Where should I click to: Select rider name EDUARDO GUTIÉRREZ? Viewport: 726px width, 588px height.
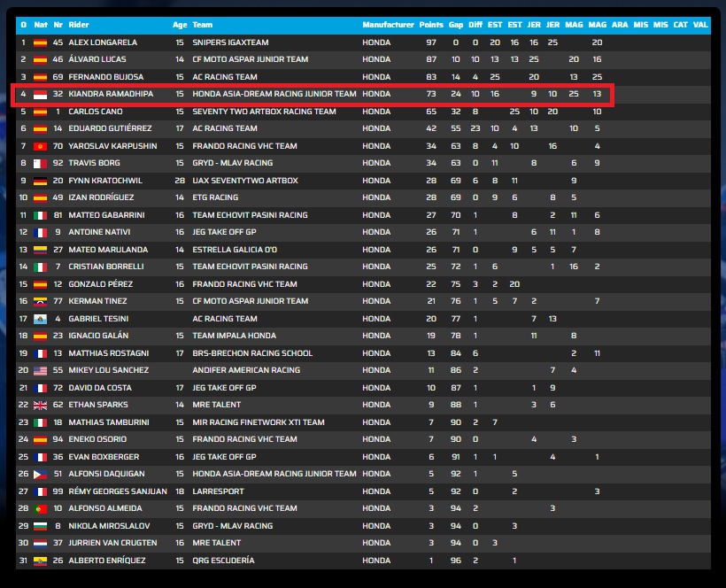click(x=110, y=128)
